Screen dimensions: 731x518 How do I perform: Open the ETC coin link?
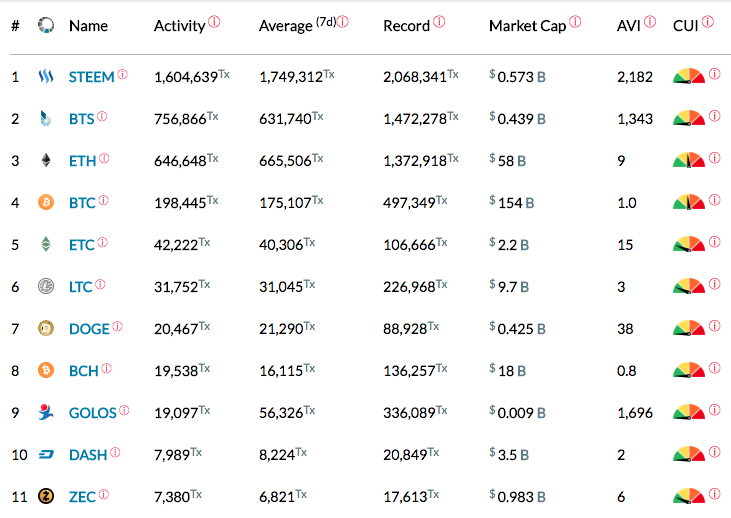click(x=82, y=245)
